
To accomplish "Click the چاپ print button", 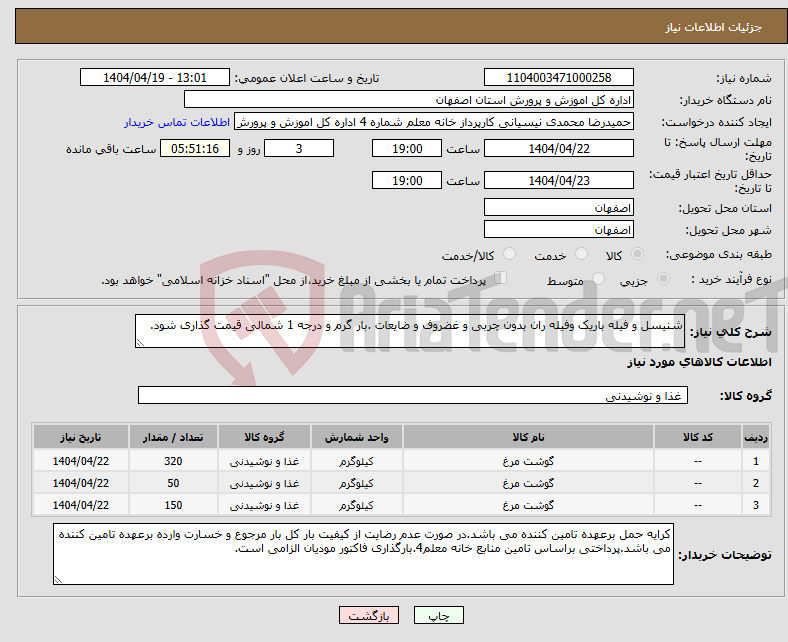I will (438, 615).
